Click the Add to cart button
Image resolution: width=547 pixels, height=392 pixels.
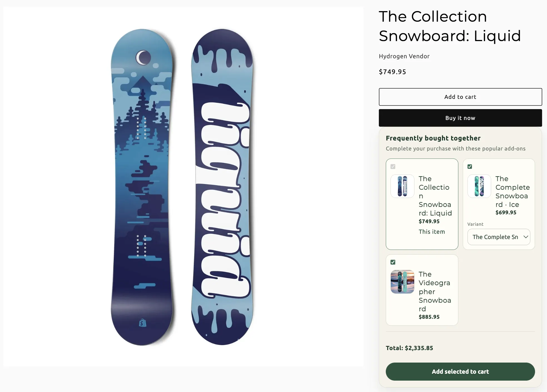point(460,97)
